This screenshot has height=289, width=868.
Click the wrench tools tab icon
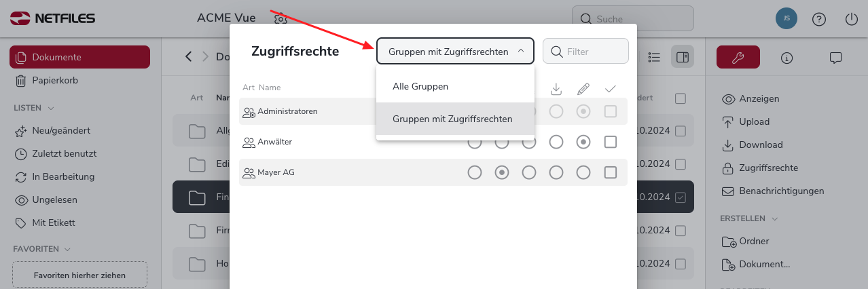click(x=738, y=58)
